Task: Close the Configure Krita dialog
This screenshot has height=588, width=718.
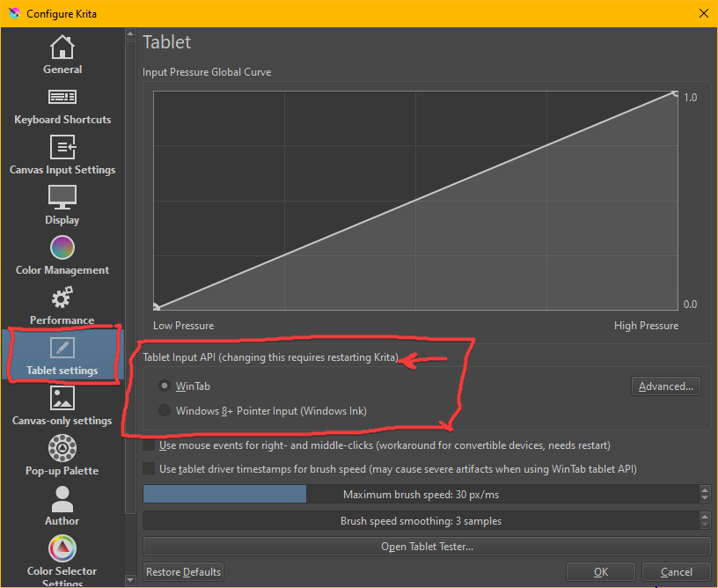Action: [x=704, y=13]
